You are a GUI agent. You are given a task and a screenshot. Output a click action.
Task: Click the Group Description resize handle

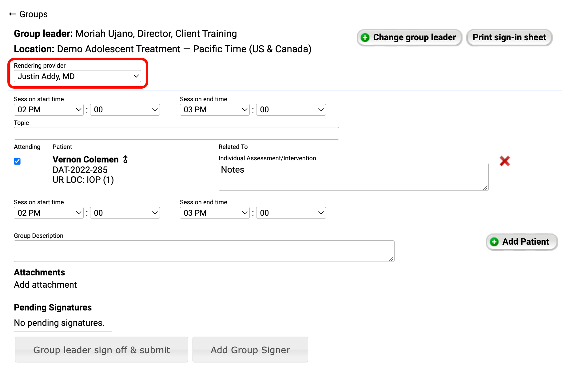[391, 259]
